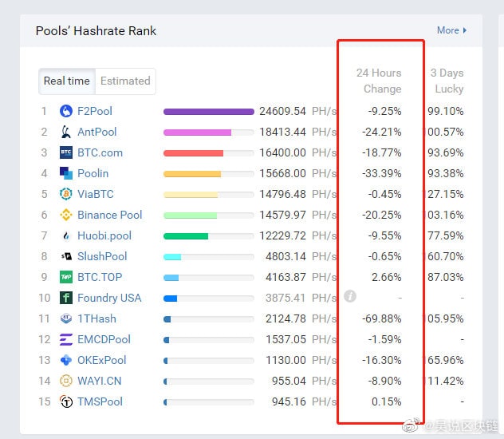Click the 77.59% lucky value for Huobi.pool
Screen dimensions: 504x439
tap(446, 235)
